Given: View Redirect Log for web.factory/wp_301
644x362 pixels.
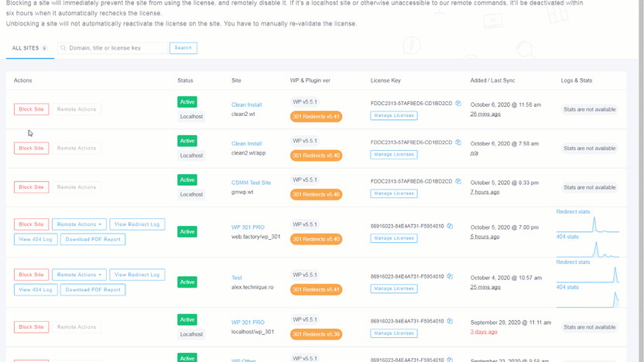Looking at the screenshot, I should [x=137, y=224].
